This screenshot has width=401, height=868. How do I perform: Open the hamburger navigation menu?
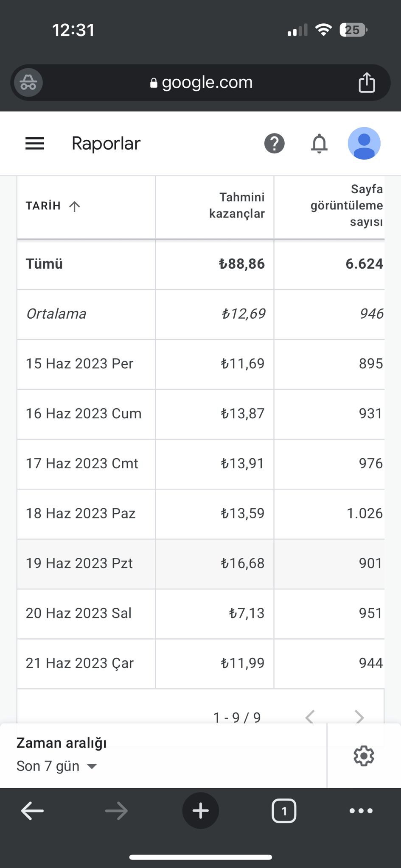click(35, 144)
